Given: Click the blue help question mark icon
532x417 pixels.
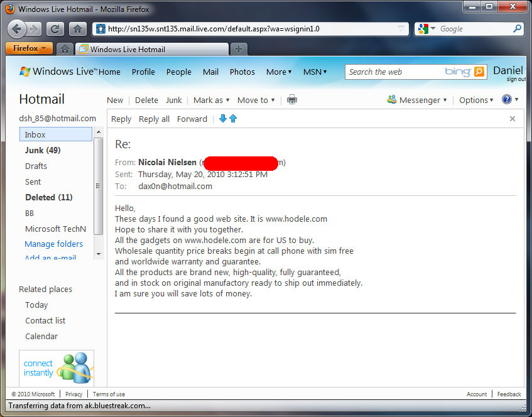Looking at the screenshot, I should point(506,99).
